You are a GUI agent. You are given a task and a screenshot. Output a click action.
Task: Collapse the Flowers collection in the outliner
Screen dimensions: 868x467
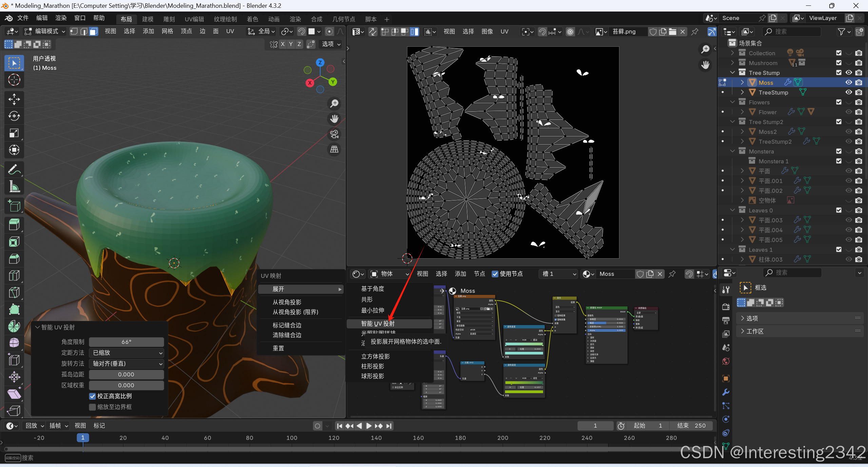click(x=732, y=102)
